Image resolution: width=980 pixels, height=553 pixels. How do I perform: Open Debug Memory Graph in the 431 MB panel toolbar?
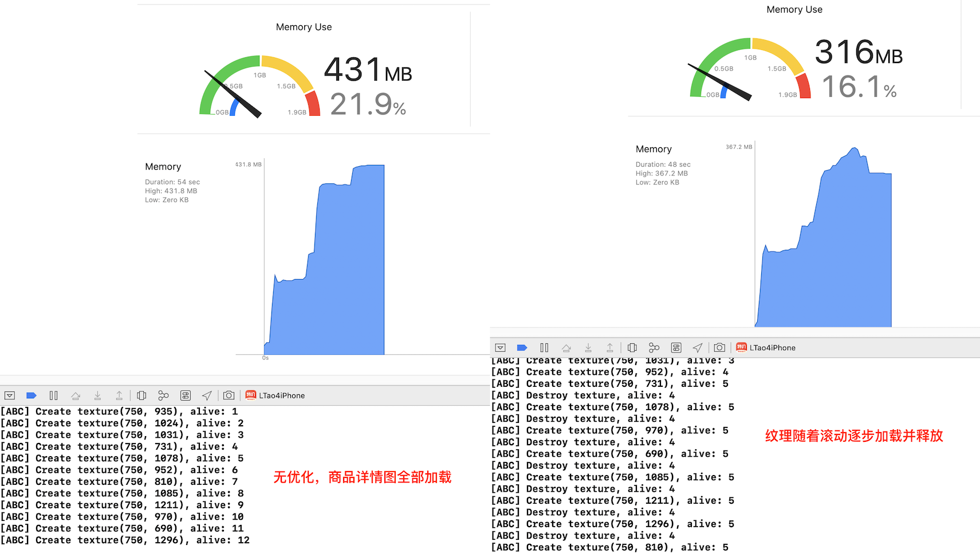[x=163, y=395]
